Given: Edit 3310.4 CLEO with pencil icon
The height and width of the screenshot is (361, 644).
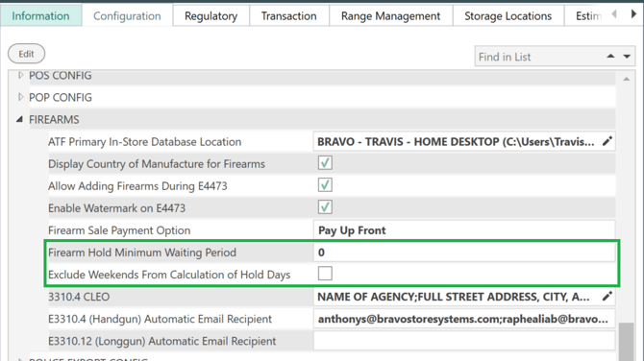Looking at the screenshot, I should click(x=607, y=297).
